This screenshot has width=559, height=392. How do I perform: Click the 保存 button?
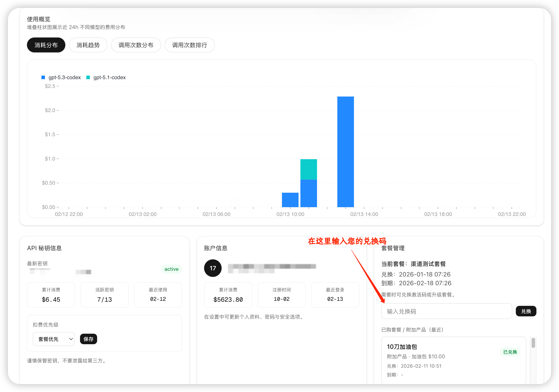coord(88,339)
